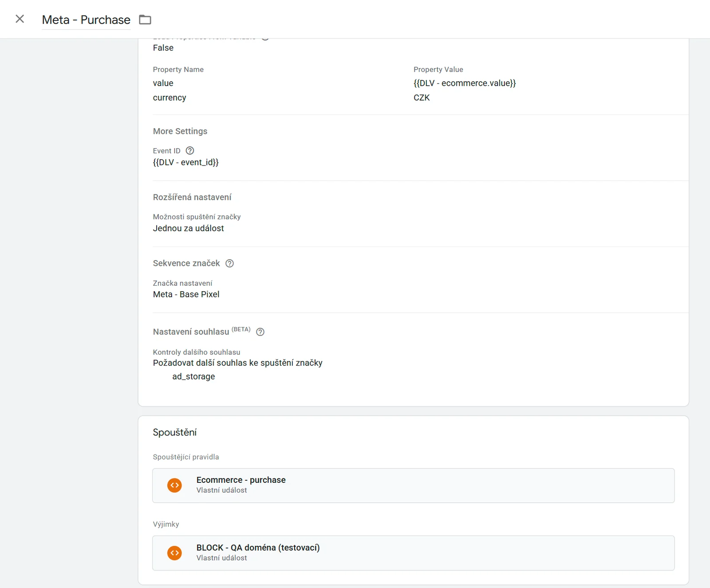Image resolution: width=710 pixels, height=588 pixels.
Task: Click the Spouštění section heading
Action: [175, 432]
